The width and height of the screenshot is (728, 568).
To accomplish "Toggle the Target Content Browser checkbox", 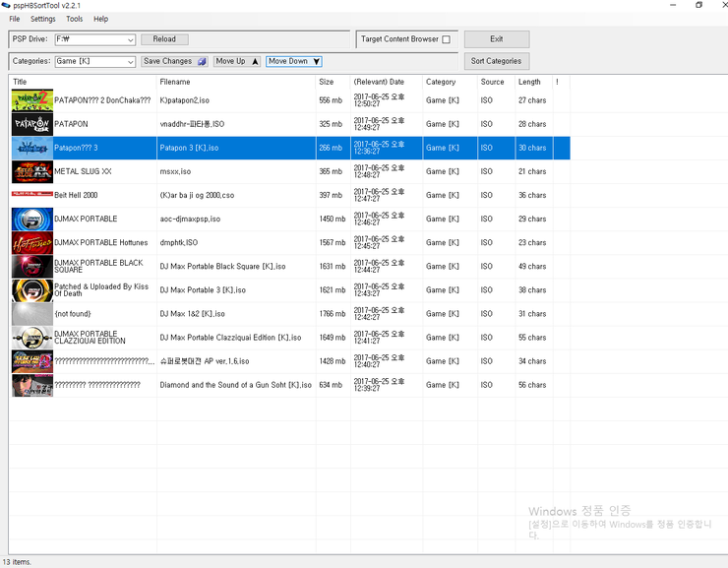I will (447, 39).
